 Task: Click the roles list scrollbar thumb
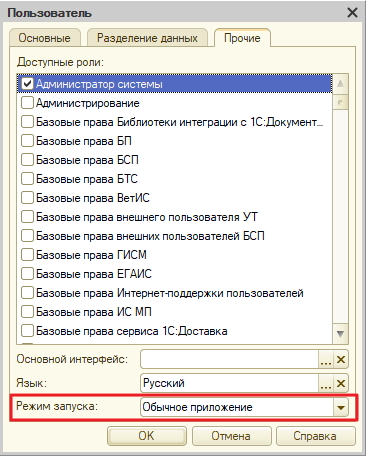click(x=340, y=102)
